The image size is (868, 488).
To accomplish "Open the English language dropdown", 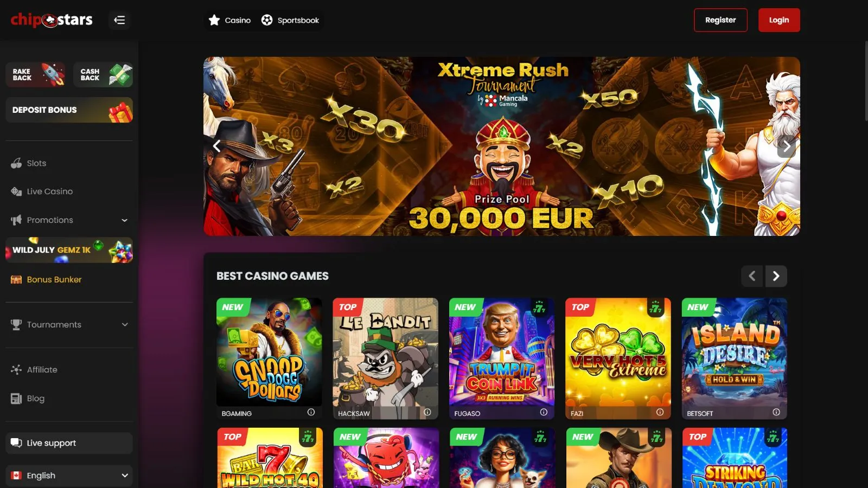I will [x=69, y=476].
